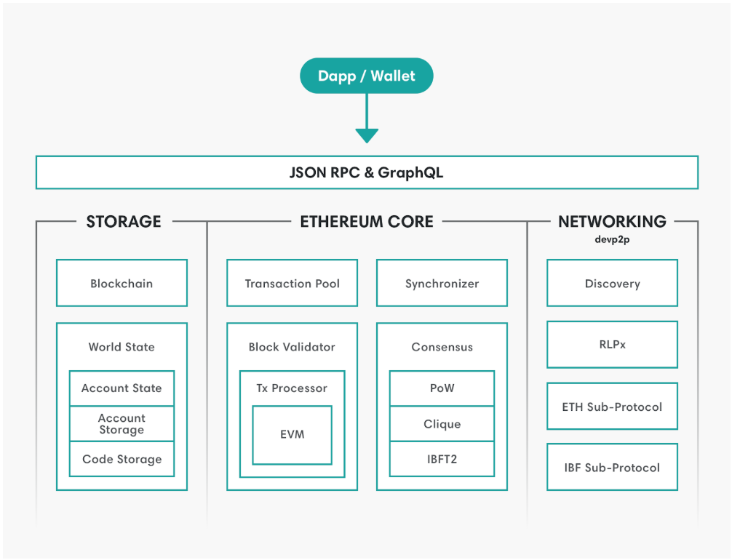Click the IBF Sub-Protocol box

point(613,467)
